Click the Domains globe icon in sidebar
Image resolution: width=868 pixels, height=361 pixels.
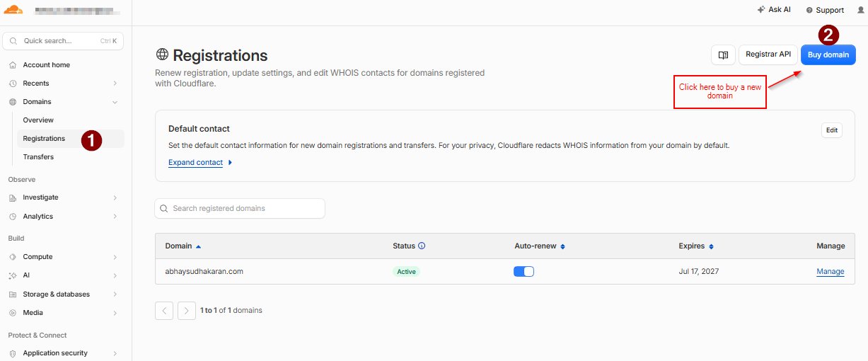point(13,102)
